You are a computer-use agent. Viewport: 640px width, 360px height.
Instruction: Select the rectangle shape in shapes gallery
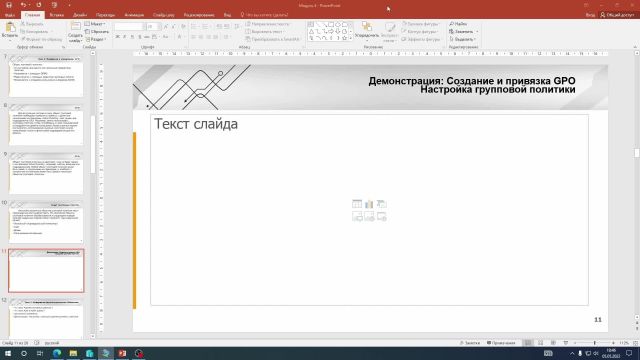[x=331, y=24]
